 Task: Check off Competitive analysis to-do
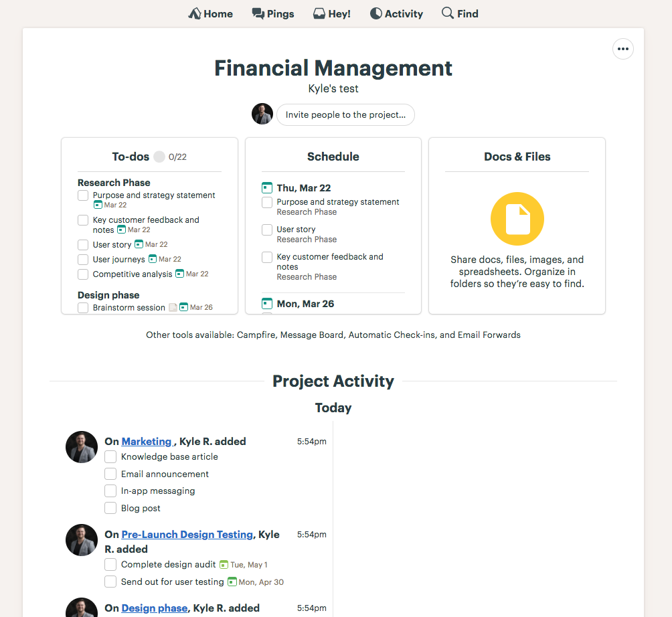pos(83,274)
